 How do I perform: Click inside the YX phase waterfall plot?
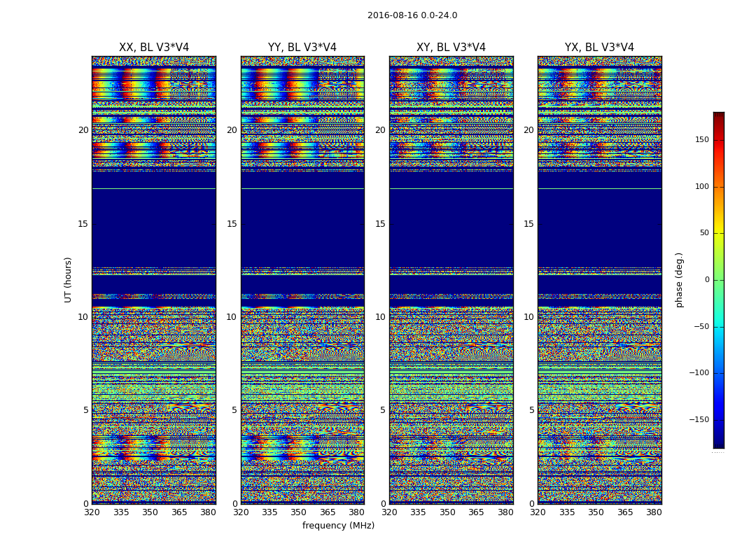click(x=600, y=280)
